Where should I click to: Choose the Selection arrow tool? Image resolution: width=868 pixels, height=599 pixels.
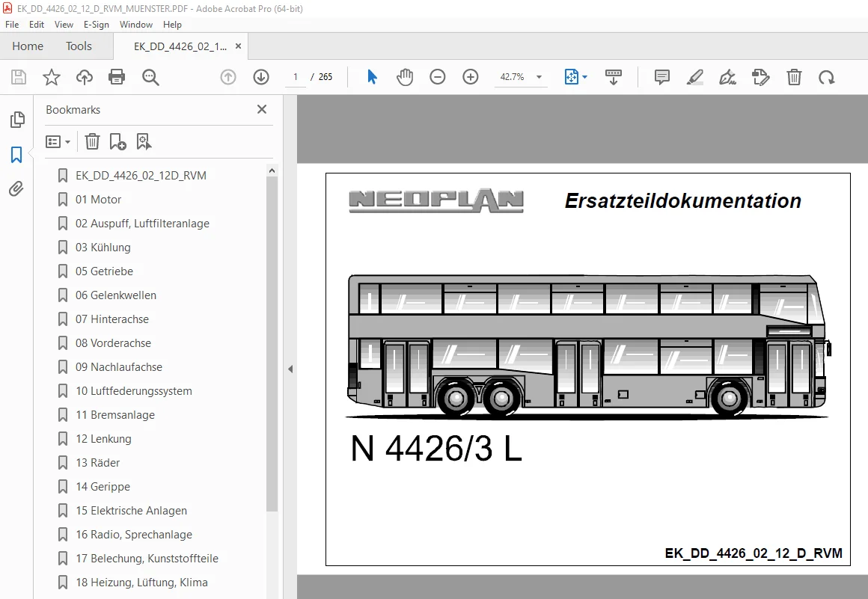click(372, 77)
